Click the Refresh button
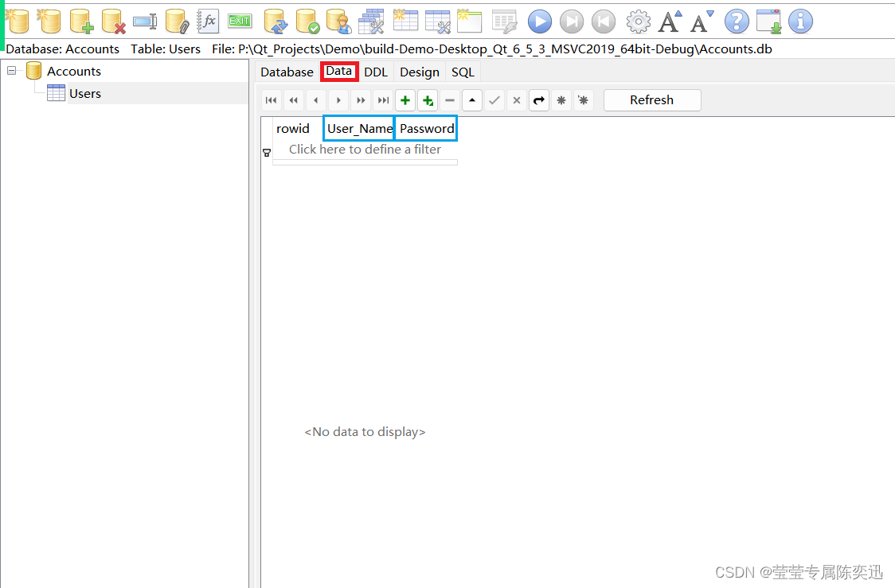The image size is (895, 588). tap(652, 100)
